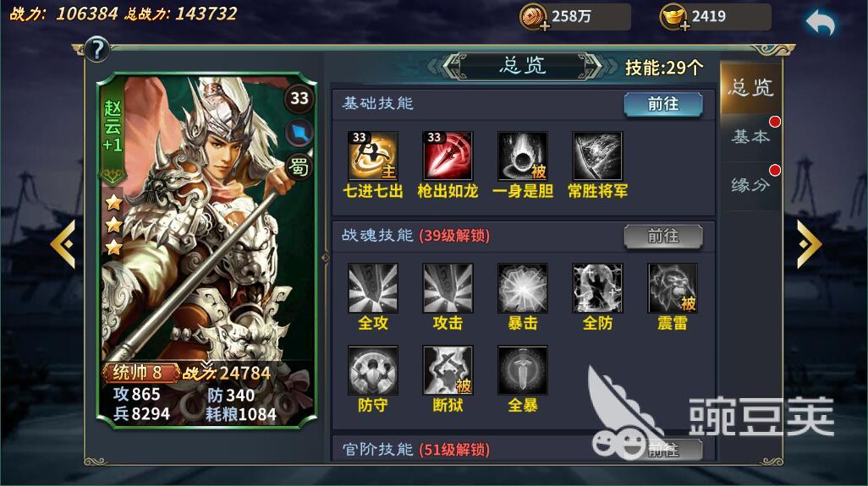868x486 pixels.
Task: Tap the 赵云 hero portrait card
Action: point(207,250)
